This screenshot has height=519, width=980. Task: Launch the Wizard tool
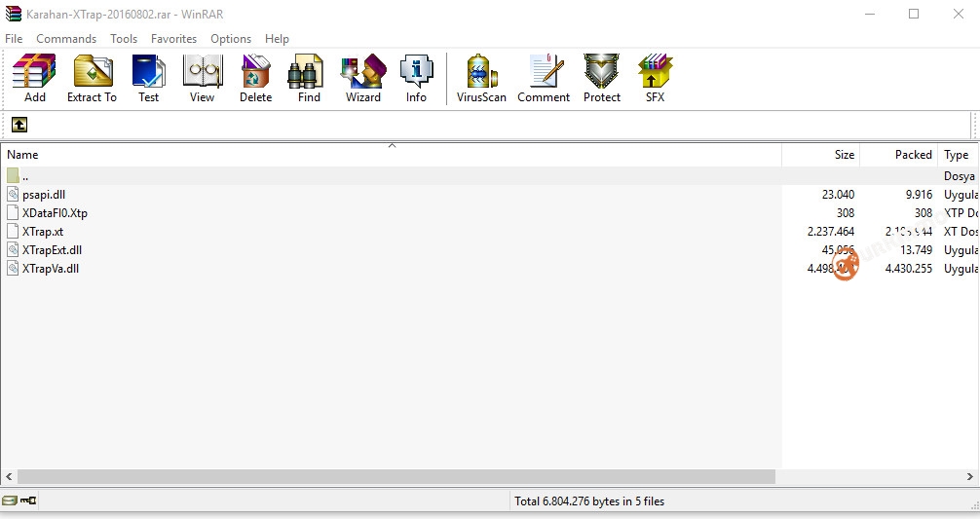coord(362,70)
